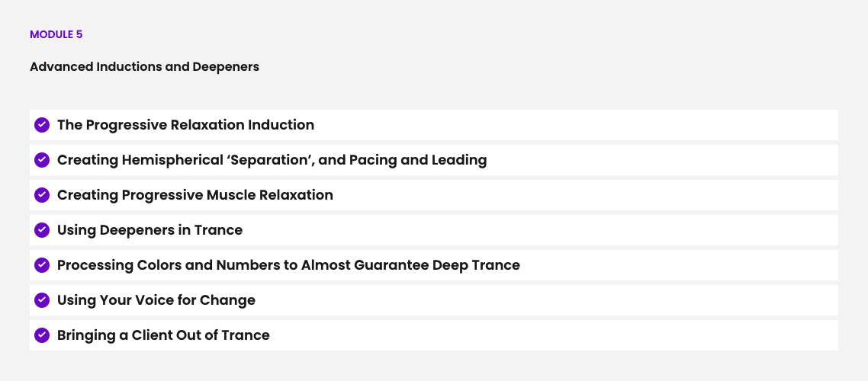This screenshot has width=868, height=381.
Task: Click checkmark icon beside Creating Progressive Muscle Relaxation
Action: [42, 195]
